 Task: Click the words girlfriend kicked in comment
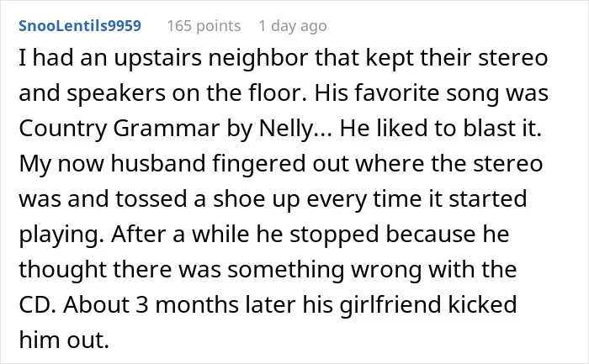point(428,304)
